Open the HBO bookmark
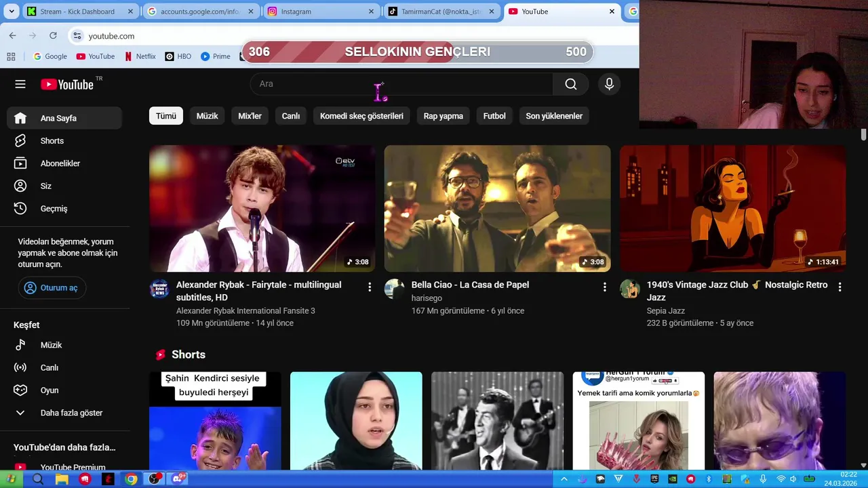This screenshot has height=488, width=868. 178,56
